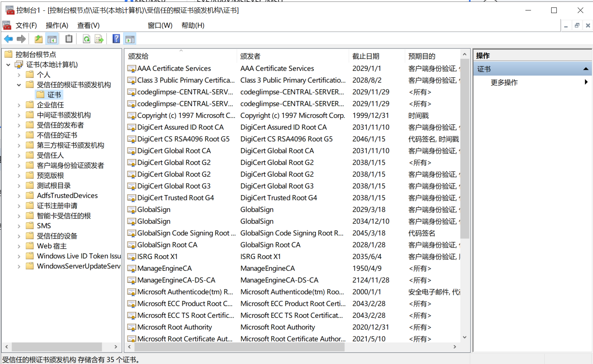Sort by the 颁发给 column header
This screenshot has height=364, width=593.
(x=181, y=56)
